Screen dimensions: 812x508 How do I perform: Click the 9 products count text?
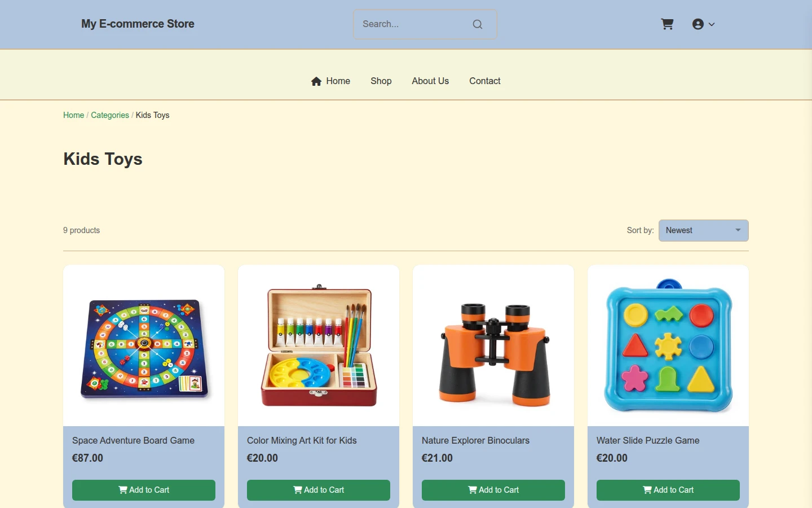pyautogui.click(x=81, y=230)
